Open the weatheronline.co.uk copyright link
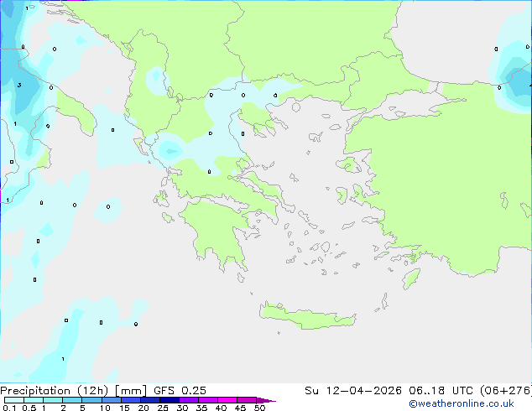The height and width of the screenshot is (411, 532). tap(462, 403)
